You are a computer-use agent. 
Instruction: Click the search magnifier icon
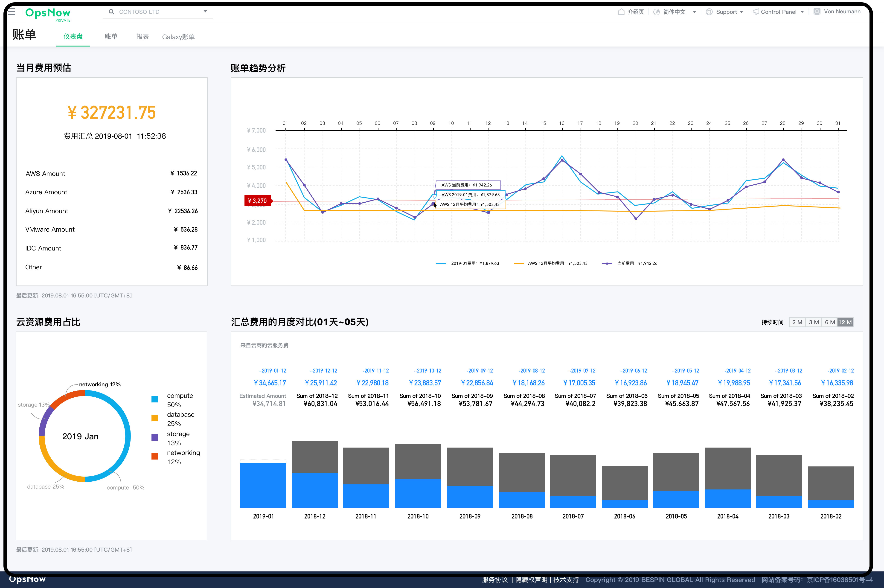tap(111, 12)
